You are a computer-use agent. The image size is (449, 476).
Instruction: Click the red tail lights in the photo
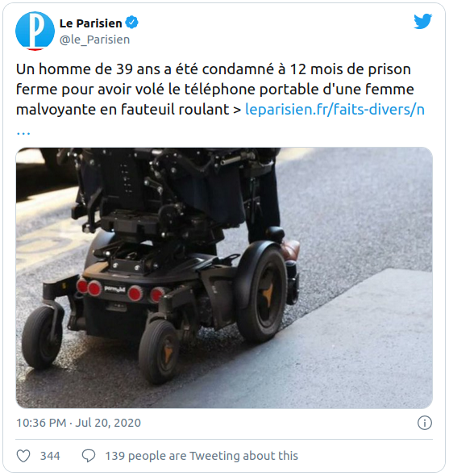click(120, 290)
